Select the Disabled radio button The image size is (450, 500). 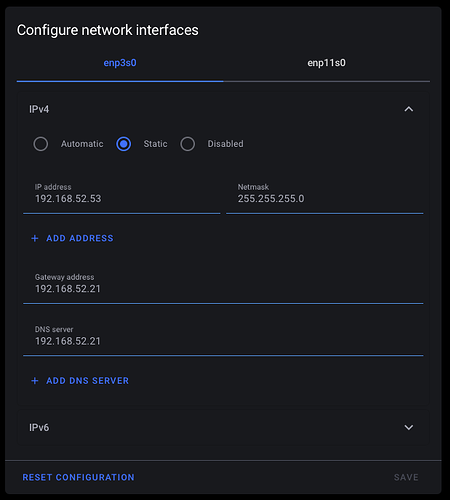[188, 144]
